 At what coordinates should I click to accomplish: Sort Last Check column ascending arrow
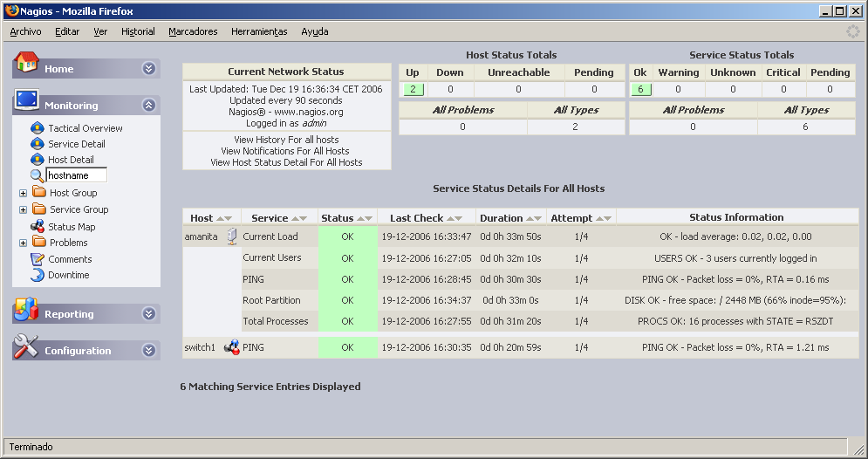(x=451, y=219)
